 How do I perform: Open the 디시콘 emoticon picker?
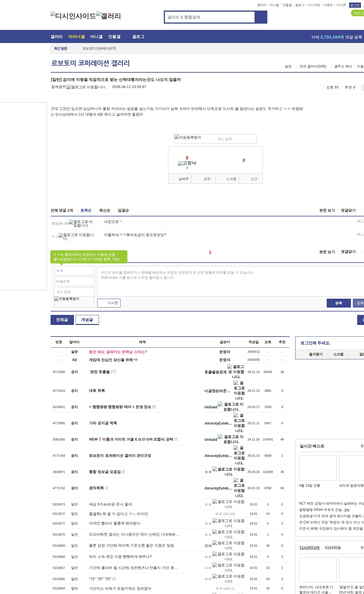(109, 303)
